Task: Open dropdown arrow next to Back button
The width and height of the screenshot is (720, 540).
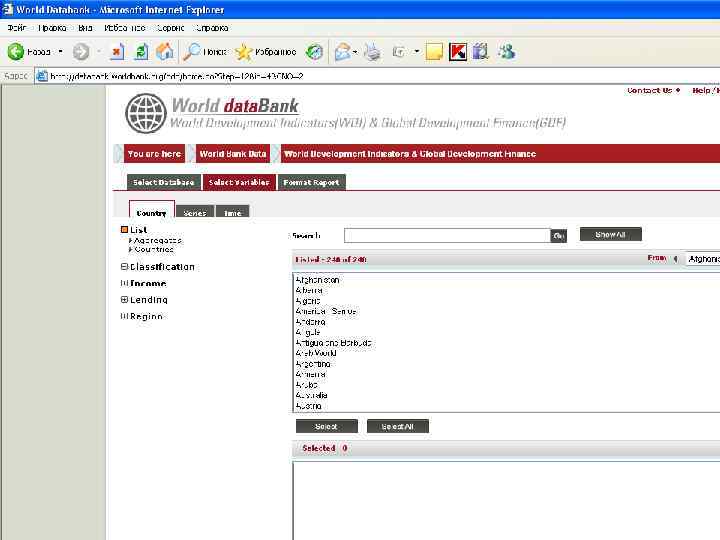Action: [61, 51]
